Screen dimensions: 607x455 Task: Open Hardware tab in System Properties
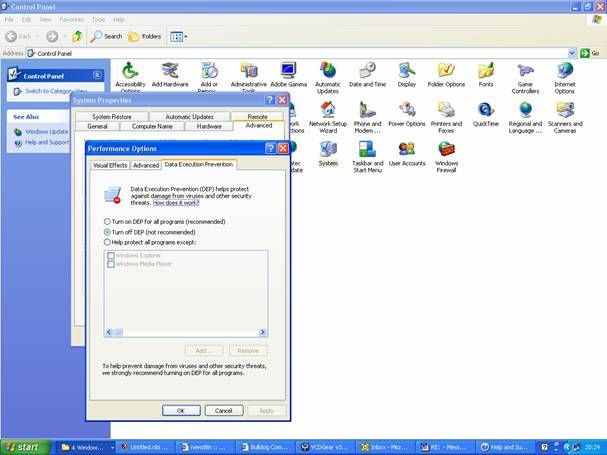coord(209,126)
